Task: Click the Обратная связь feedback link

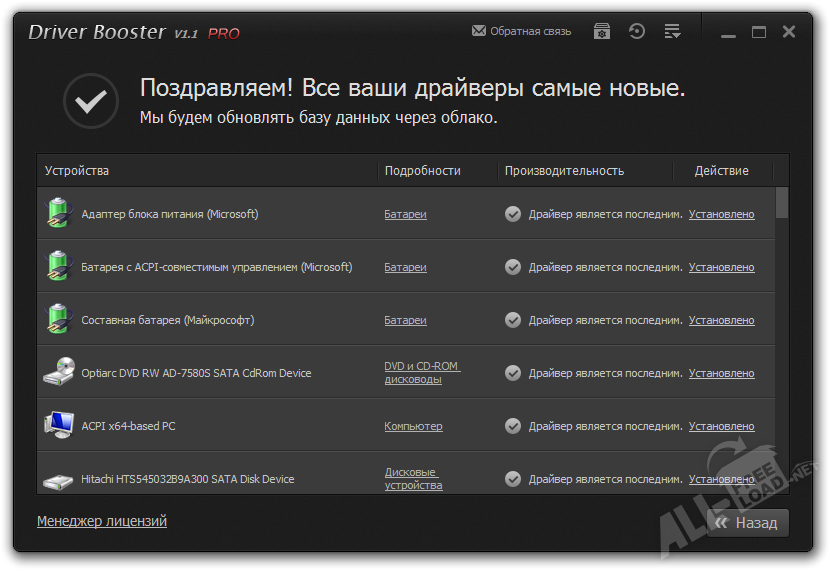Action: pyautogui.click(x=521, y=31)
